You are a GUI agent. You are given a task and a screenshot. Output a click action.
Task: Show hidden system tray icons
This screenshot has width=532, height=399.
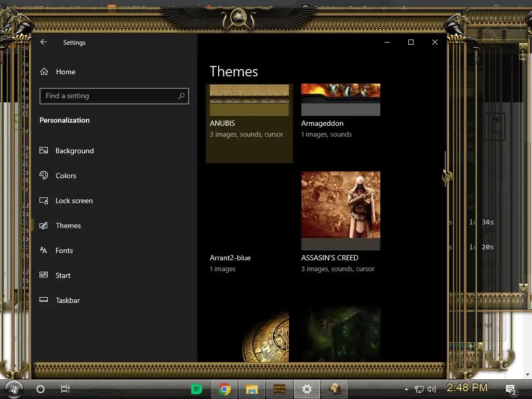click(x=406, y=390)
